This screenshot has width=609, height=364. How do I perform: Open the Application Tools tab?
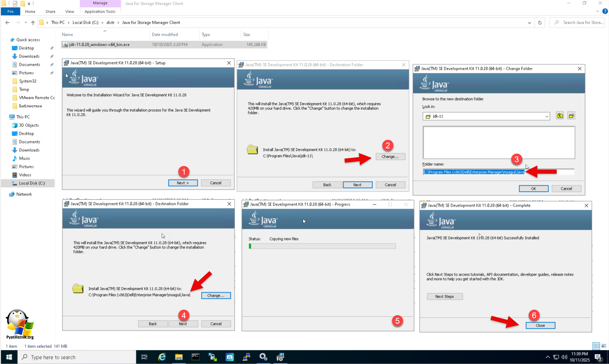tap(100, 11)
